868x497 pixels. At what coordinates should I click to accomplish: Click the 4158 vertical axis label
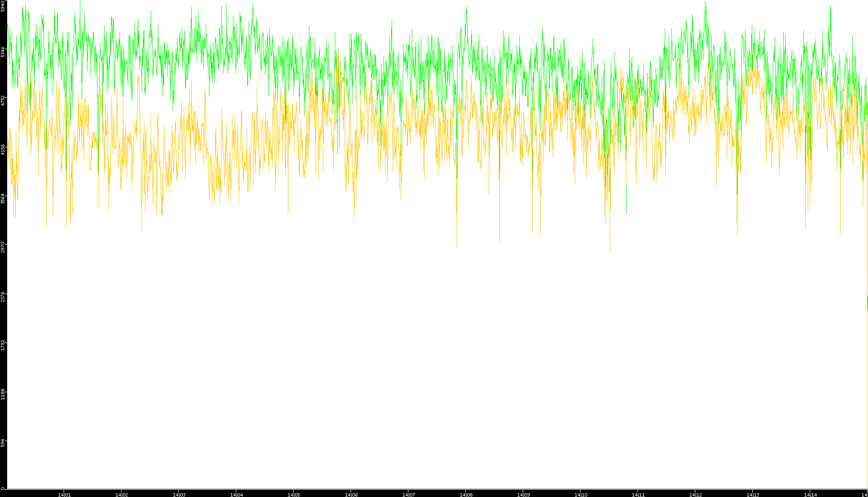click(x=3, y=149)
